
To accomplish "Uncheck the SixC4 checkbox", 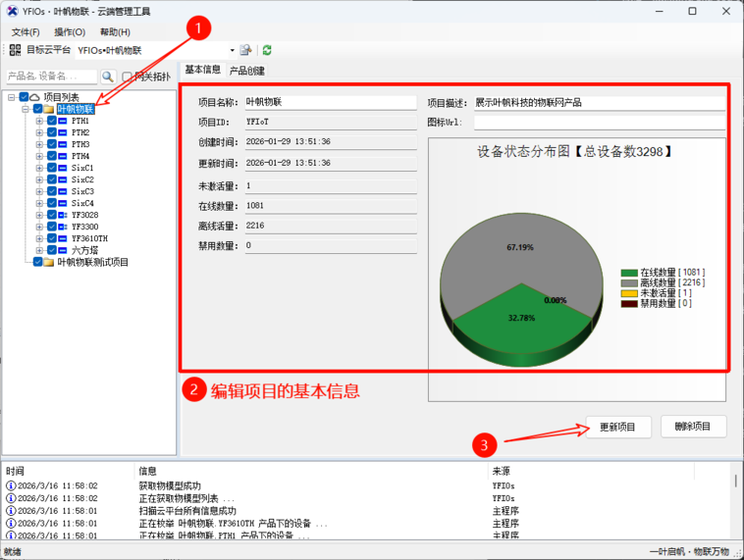I will pos(52,203).
